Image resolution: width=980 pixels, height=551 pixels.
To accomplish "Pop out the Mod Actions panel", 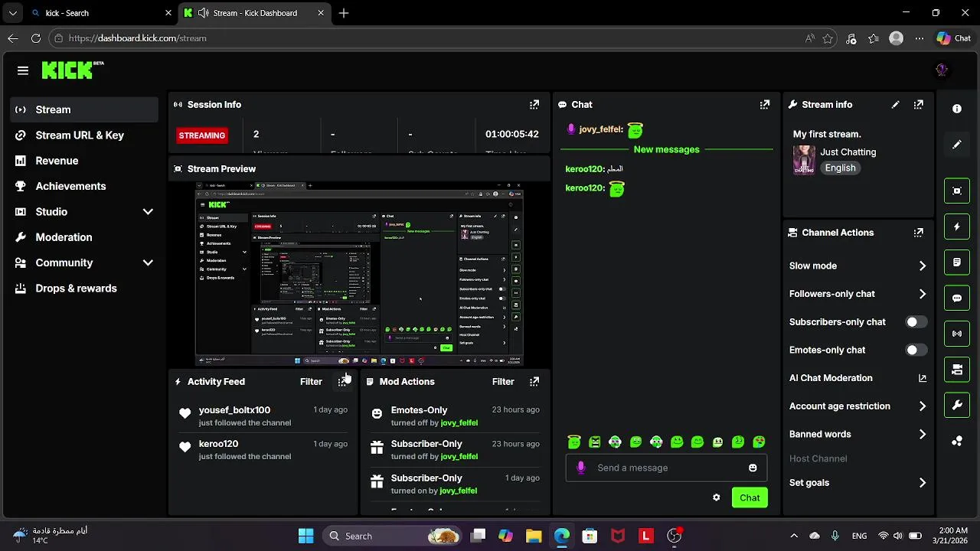I will point(534,382).
